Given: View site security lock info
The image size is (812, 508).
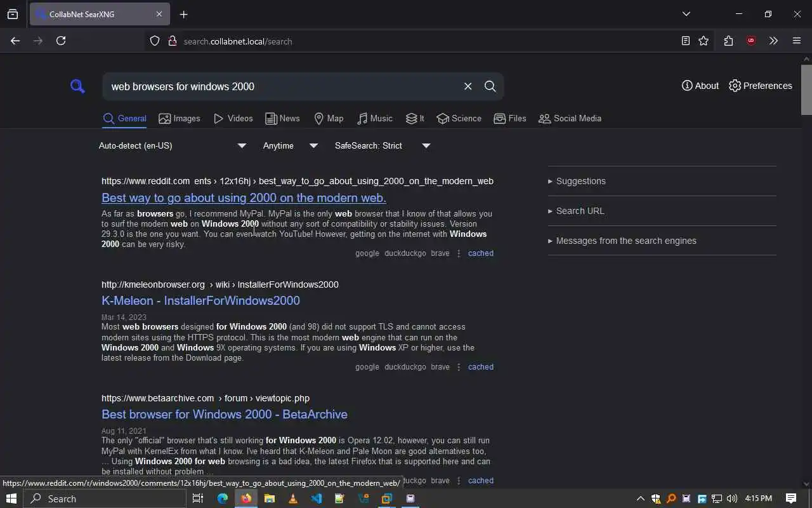Looking at the screenshot, I should click(x=172, y=41).
